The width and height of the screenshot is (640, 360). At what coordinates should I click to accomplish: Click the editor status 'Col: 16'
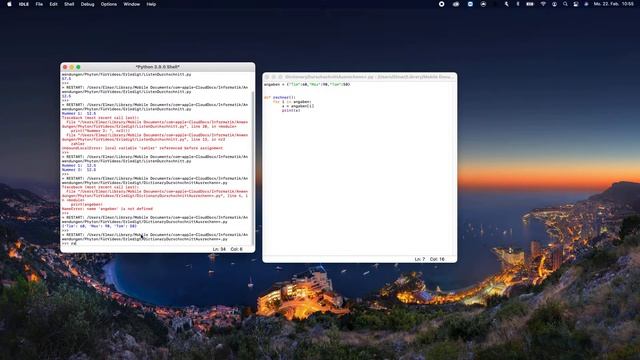pyautogui.click(x=437, y=259)
